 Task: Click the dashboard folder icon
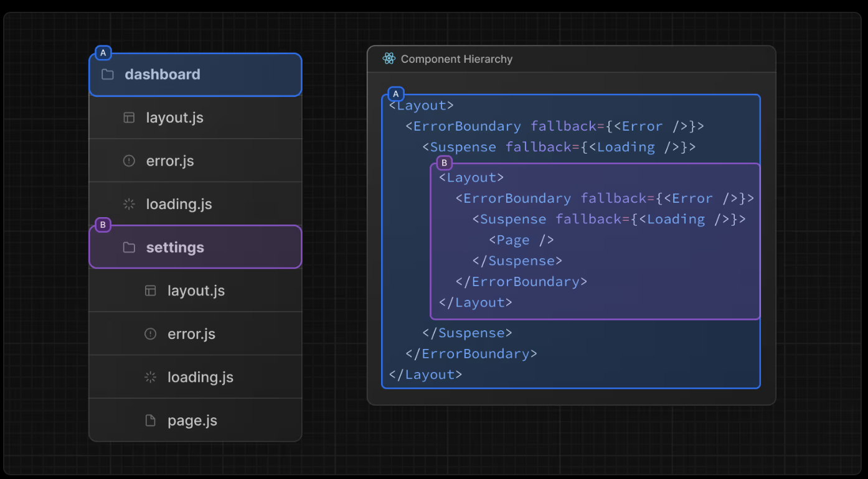click(108, 75)
